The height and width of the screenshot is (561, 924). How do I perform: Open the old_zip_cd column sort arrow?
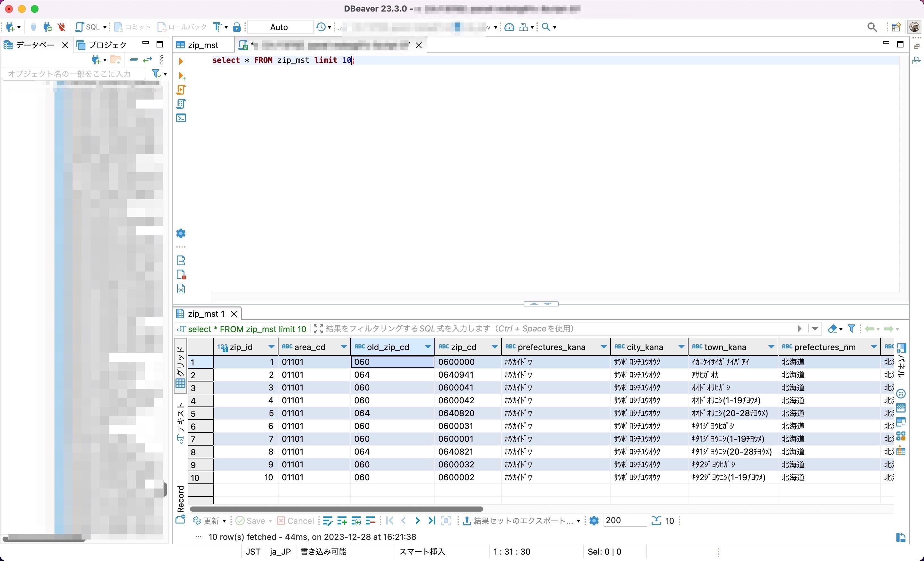[427, 347]
